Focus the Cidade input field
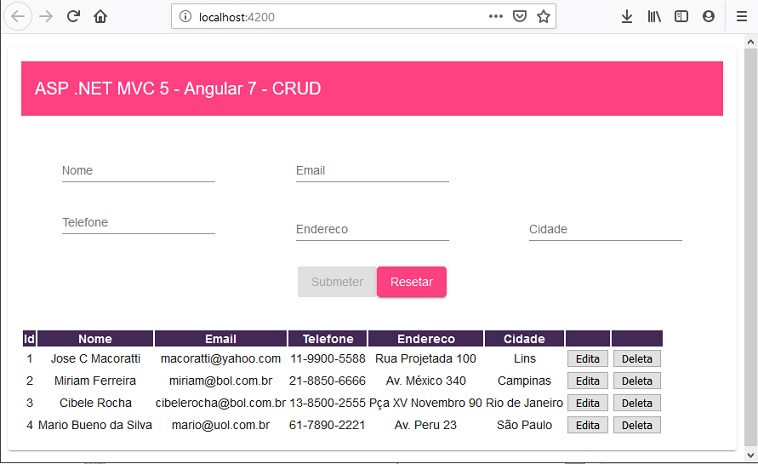The width and height of the screenshot is (758, 464). point(605,230)
